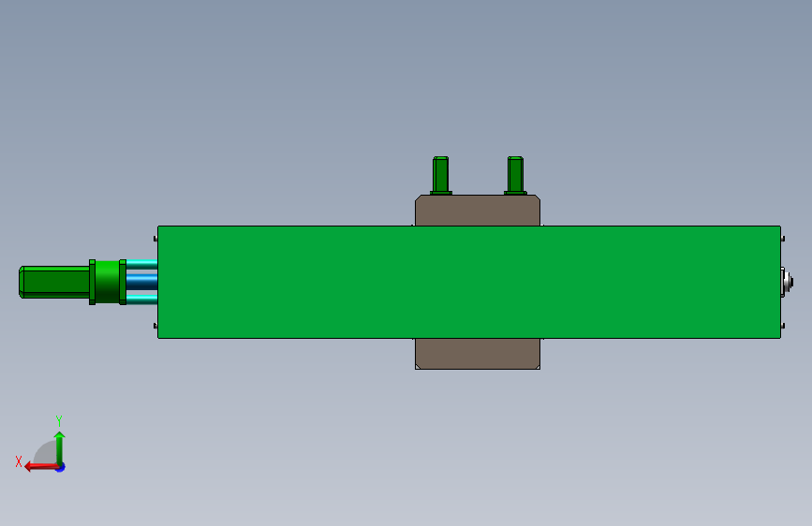Image resolution: width=812 pixels, height=526 pixels.
Task: Click the red X axis arrow of the triad
Action: 41,467
